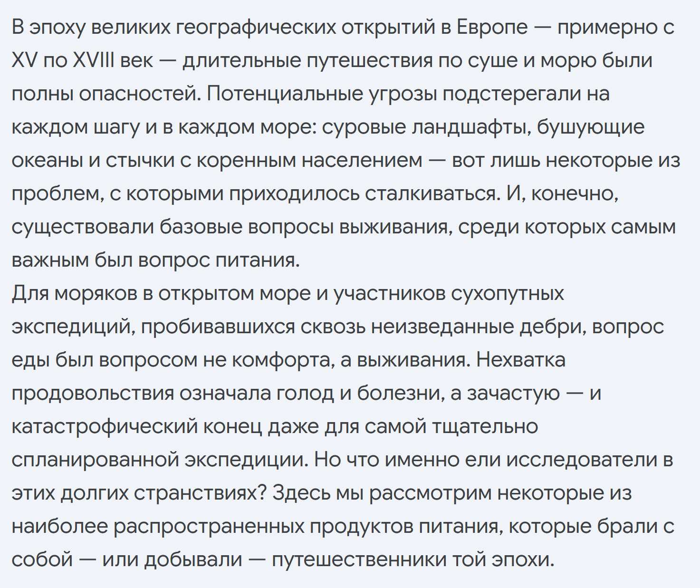This screenshot has height=588, width=700.
Task: Click the word "спланированной"
Action: click(95, 460)
